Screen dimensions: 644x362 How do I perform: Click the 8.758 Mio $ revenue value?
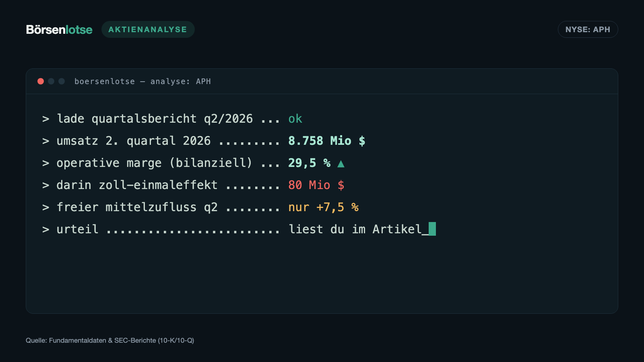point(327,141)
